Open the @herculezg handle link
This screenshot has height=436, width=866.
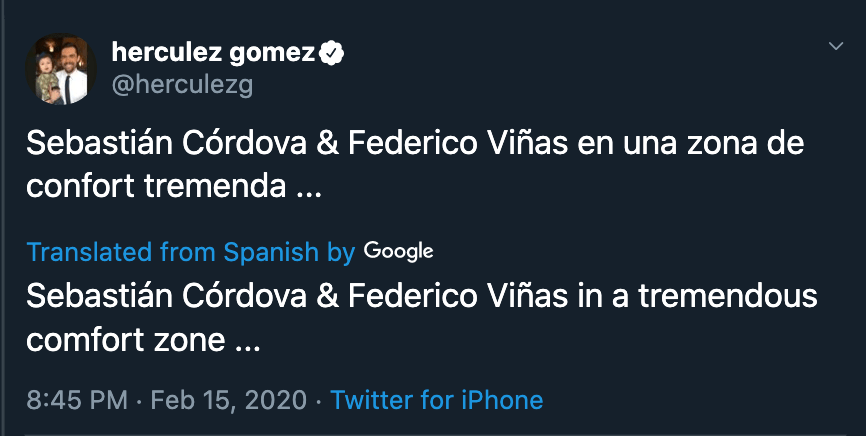coord(182,85)
